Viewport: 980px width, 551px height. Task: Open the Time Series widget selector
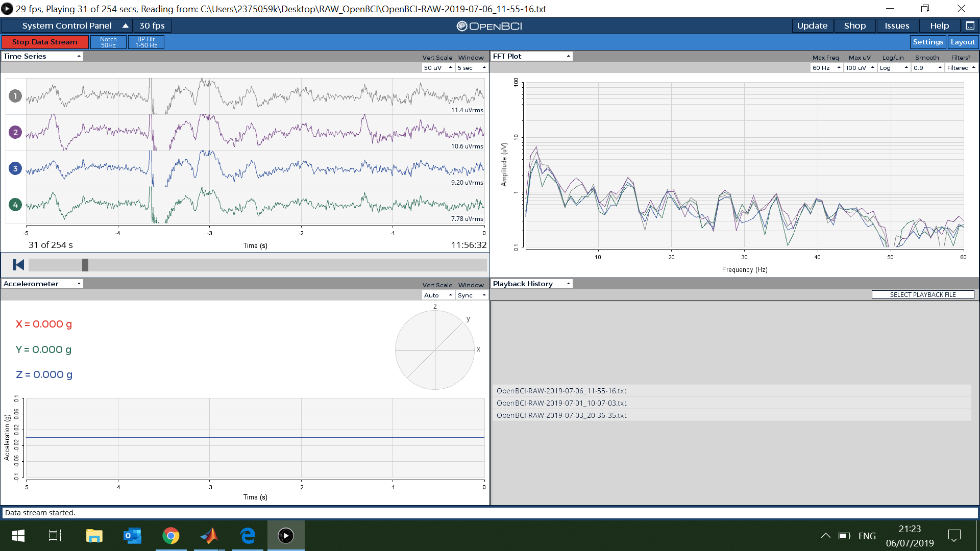(42, 56)
